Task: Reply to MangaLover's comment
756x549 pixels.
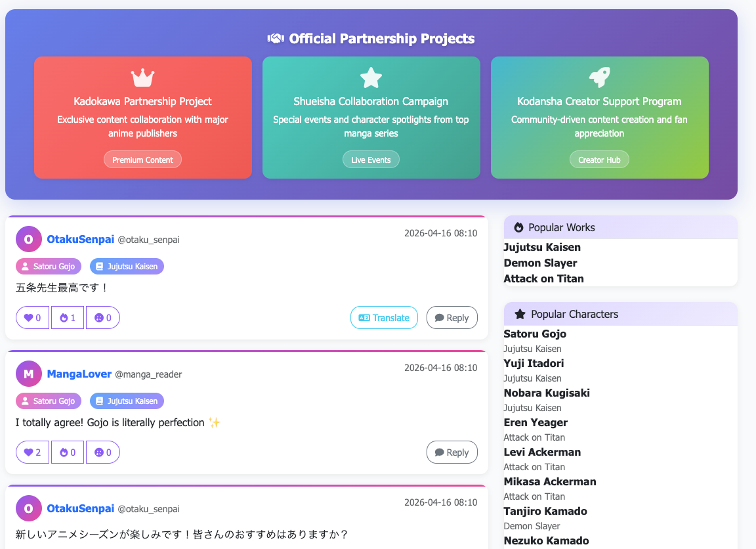Action: point(451,452)
